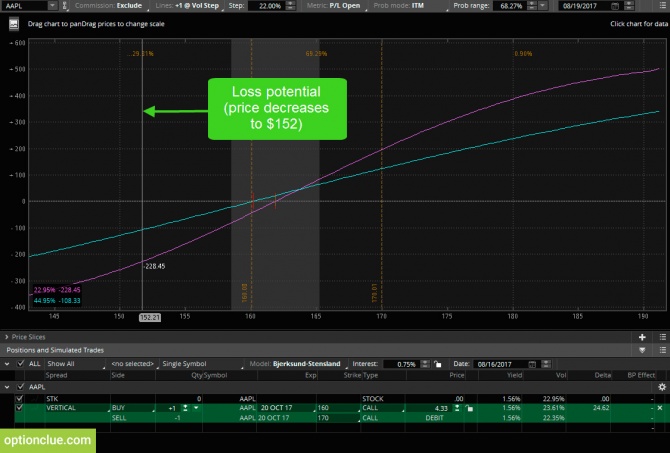The height and width of the screenshot is (453, 670).
Task: Click the Interest 0.75% field
Action: 402,364
